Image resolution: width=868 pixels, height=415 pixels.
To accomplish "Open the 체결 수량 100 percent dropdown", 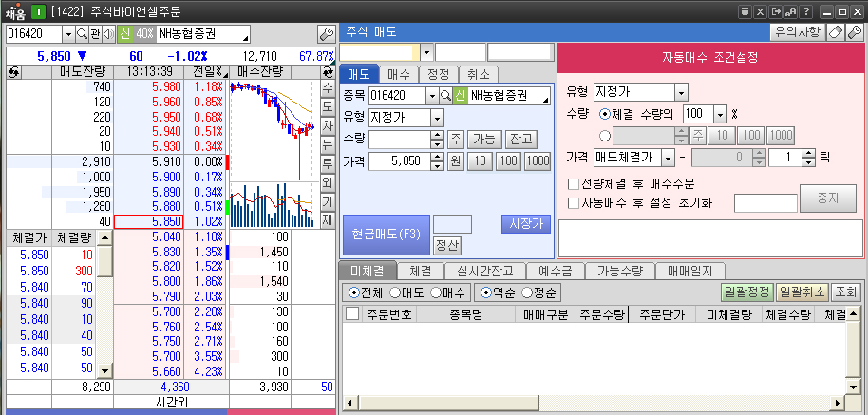I will coord(720,114).
